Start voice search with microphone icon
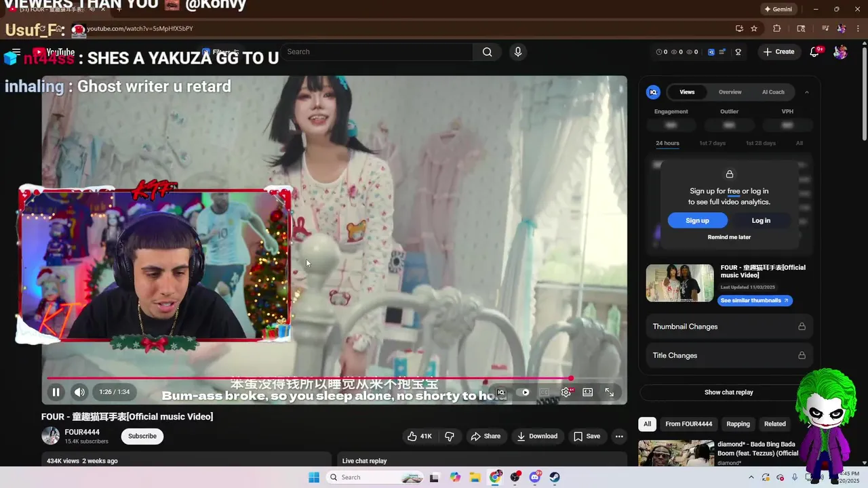868x488 pixels. click(x=518, y=52)
